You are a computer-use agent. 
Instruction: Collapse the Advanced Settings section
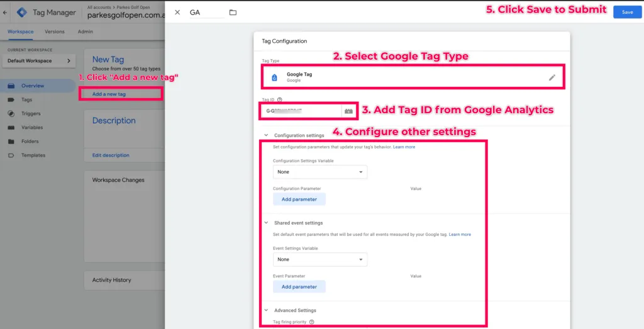(x=266, y=310)
